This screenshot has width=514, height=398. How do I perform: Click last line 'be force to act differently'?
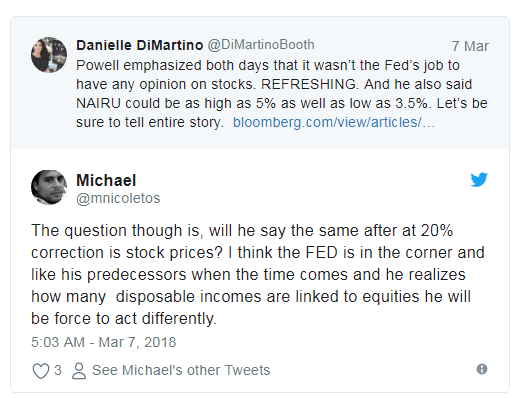pyautogui.click(x=124, y=319)
